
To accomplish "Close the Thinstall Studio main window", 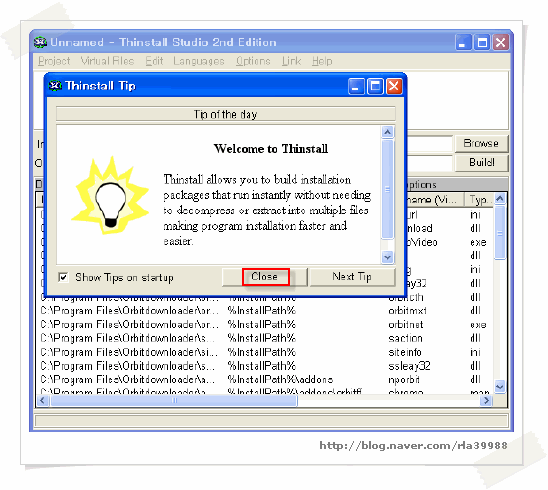I will click(501, 43).
